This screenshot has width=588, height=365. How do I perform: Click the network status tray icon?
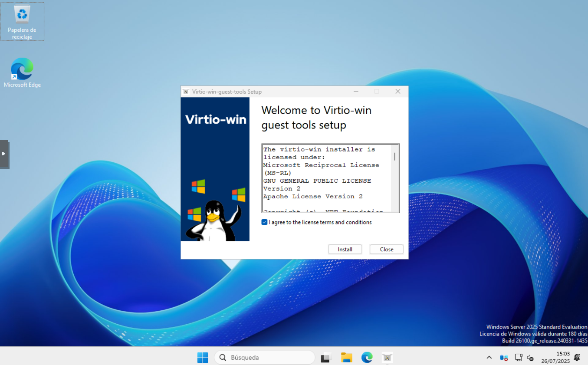(518, 358)
